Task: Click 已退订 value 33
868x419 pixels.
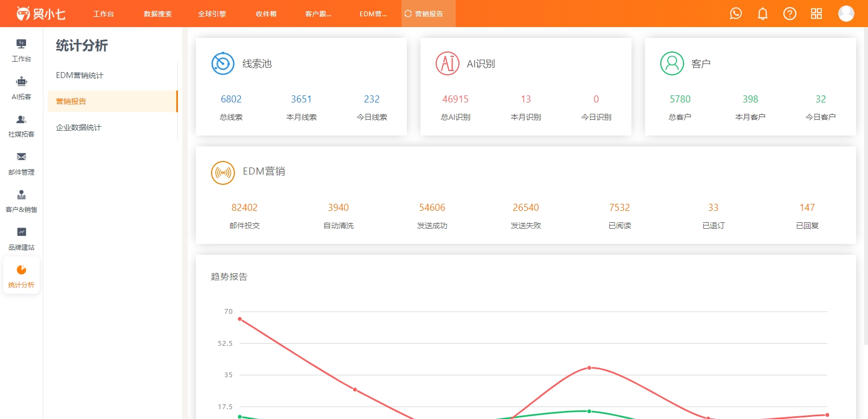Action: pos(713,208)
